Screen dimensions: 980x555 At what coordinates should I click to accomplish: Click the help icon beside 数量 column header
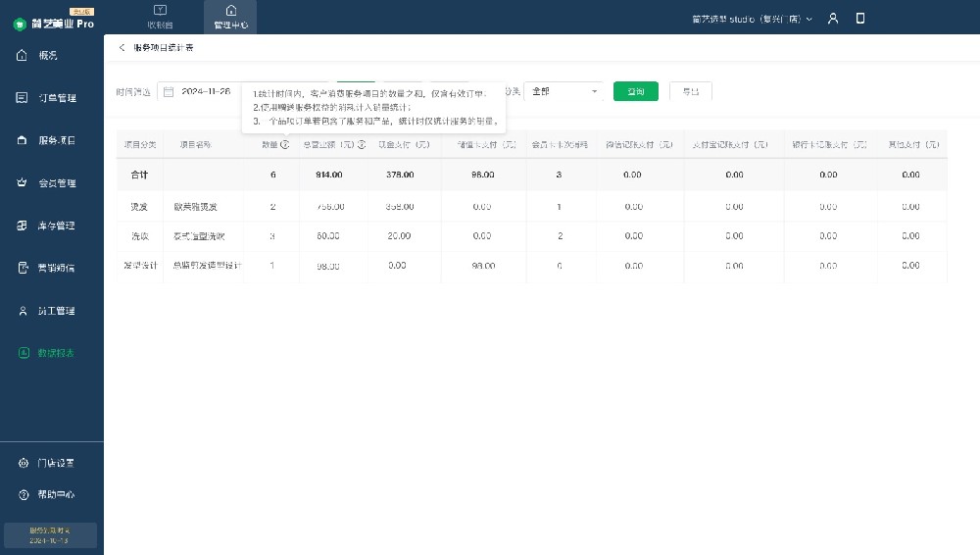click(x=285, y=145)
